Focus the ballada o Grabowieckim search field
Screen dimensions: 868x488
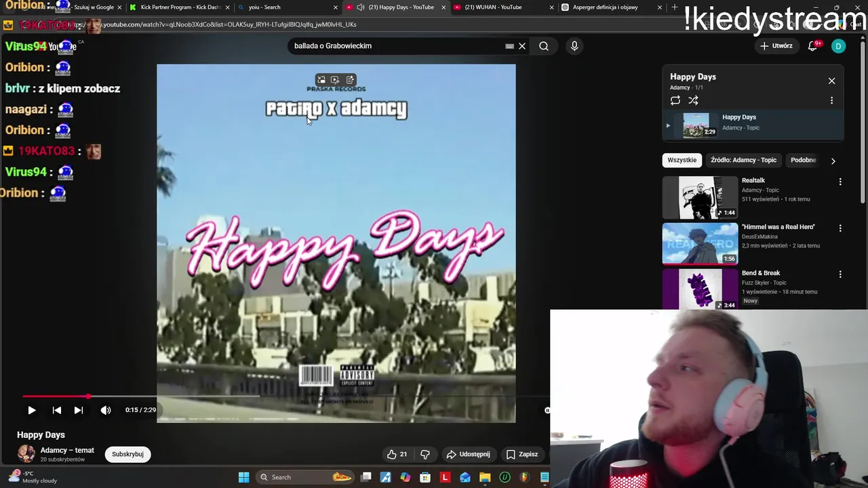[x=397, y=46]
